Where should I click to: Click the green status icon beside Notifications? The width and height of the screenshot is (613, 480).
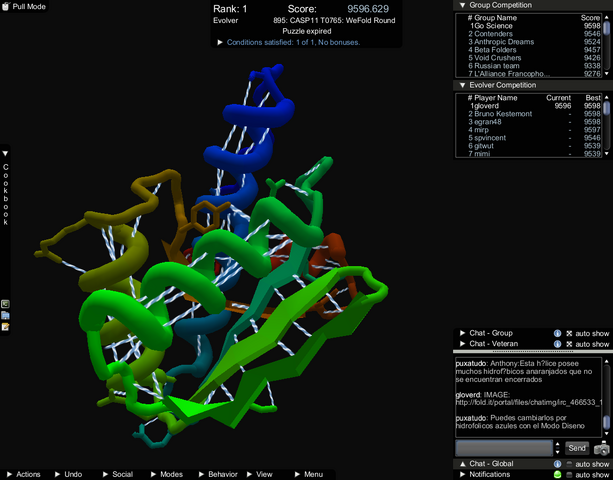click(557, 475)
